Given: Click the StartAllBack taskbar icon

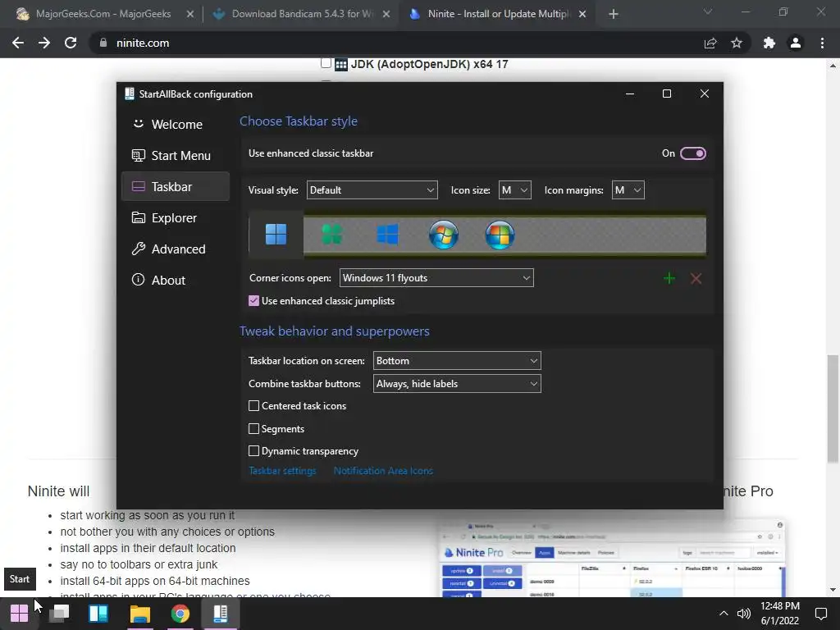Looking at the screenshot, I should (220, 614).
